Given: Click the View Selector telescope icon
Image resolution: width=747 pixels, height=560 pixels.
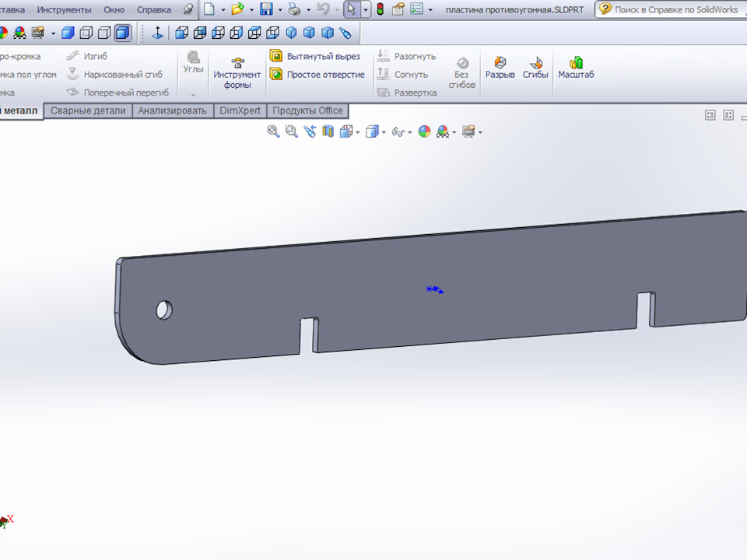Looking at the screenshot, I should [345, 33].
